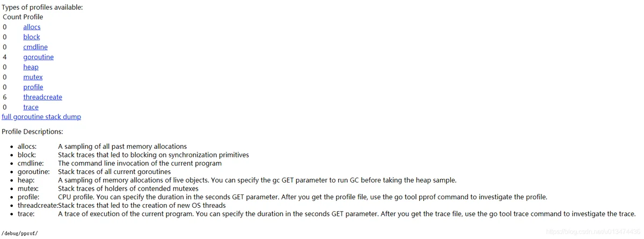Screen dimensions: 644x239
Task: Click the Count column header
Action: [12, 17]
